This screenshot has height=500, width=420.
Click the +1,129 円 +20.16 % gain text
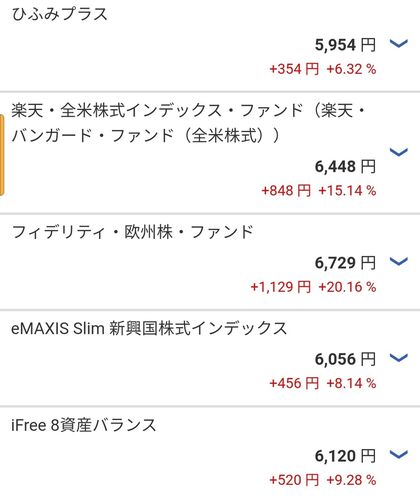tap(313, 287)
